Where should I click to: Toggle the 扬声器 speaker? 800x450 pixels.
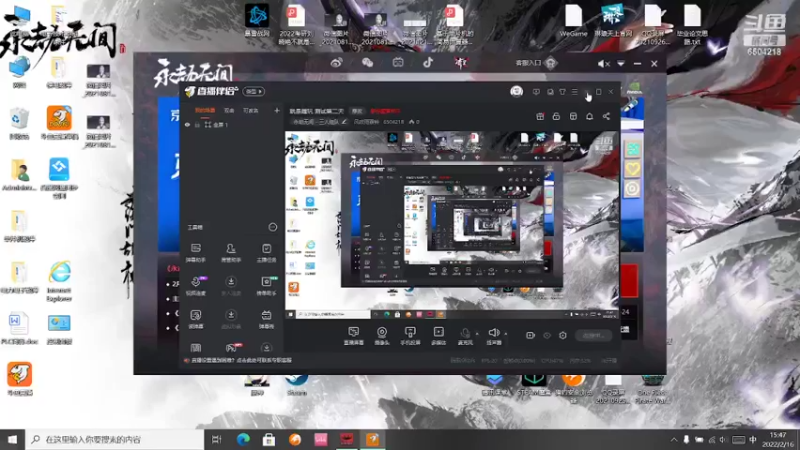coord(493,336)
